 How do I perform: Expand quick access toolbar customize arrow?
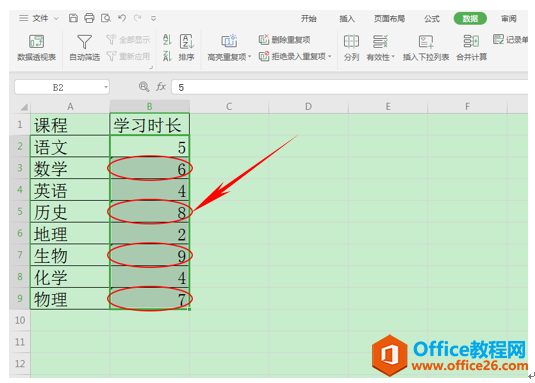pyautogui.click(x=154, y=18)
